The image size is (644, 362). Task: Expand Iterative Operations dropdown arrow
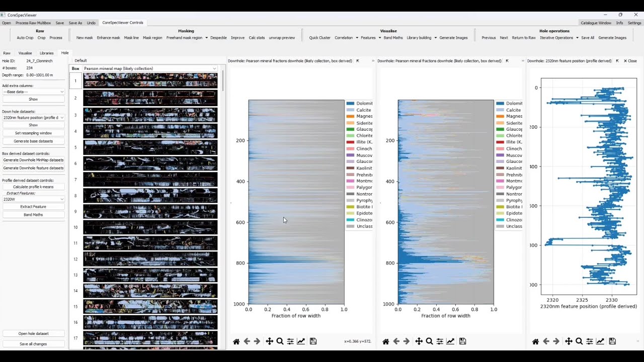click(577, 38)
